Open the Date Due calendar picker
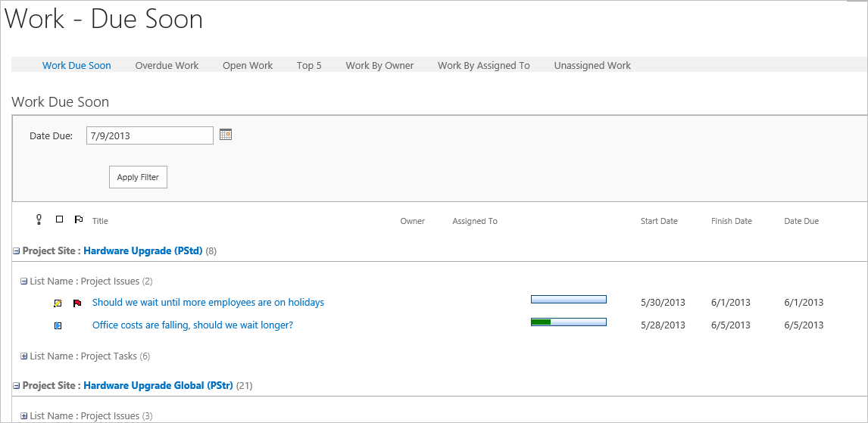The width and height of the screenshot is (868, 423). coord(225,135)
